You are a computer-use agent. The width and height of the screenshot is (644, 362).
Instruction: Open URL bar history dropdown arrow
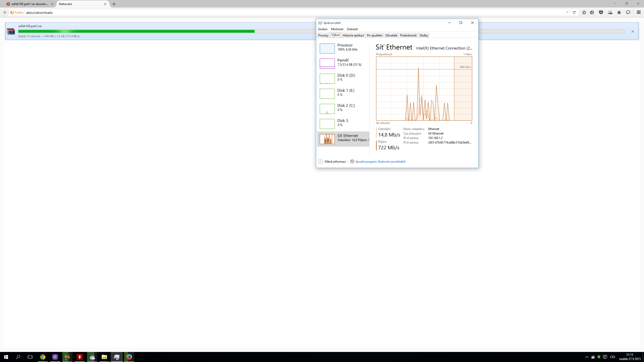[567, 12]
